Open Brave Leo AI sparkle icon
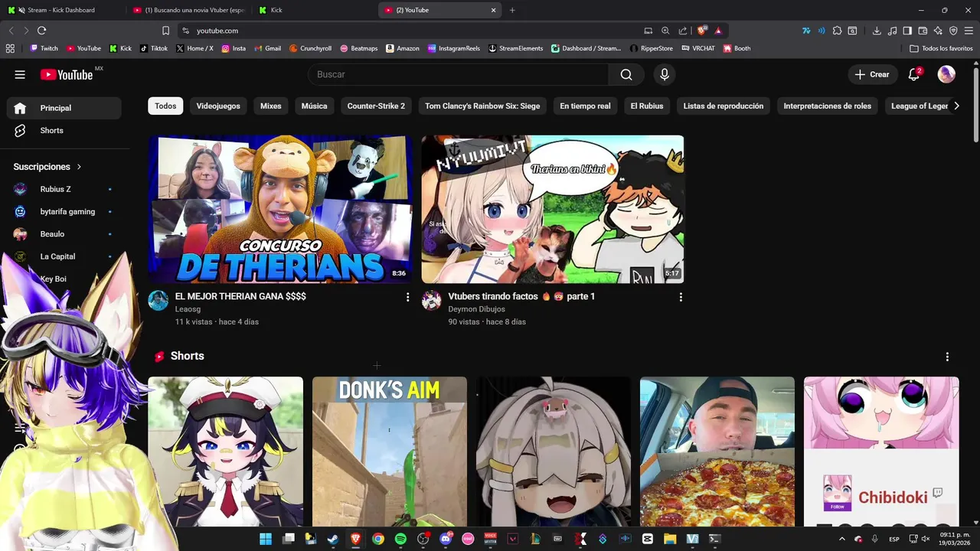Screen dimensions: 980x551 coord(938,31)
